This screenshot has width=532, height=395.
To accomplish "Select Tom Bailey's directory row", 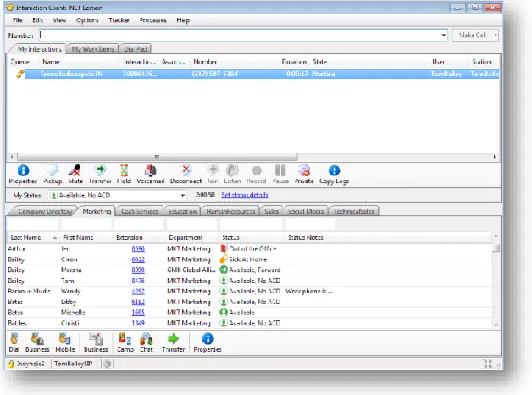I will pyautogui.click(x=249, y=281).
